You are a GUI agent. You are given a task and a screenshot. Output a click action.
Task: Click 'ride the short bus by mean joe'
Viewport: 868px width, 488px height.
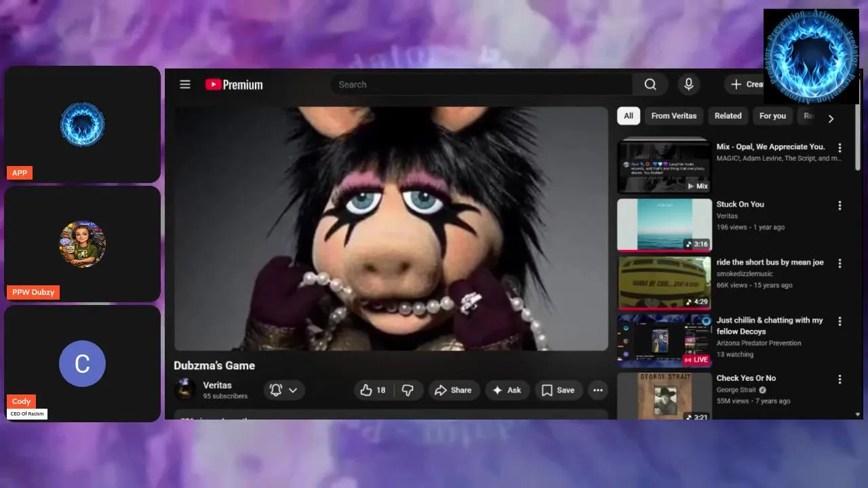(x=770, y=262)
